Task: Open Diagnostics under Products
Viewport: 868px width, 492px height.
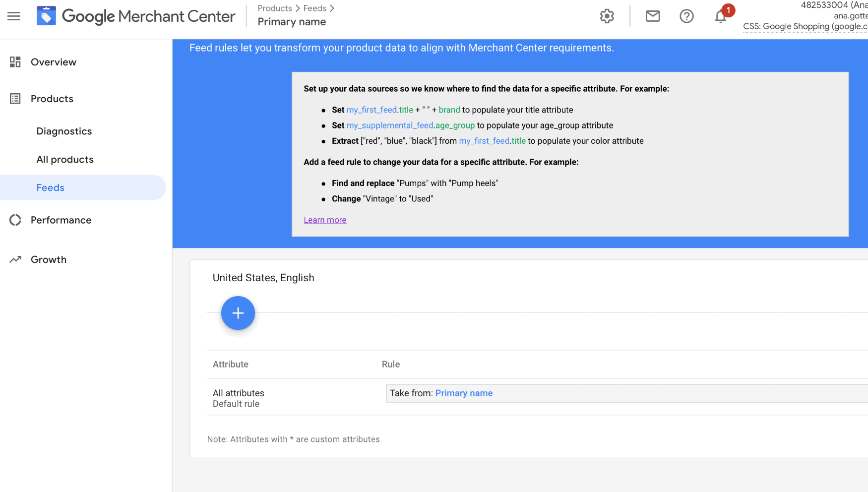Action: pos(64,131)
